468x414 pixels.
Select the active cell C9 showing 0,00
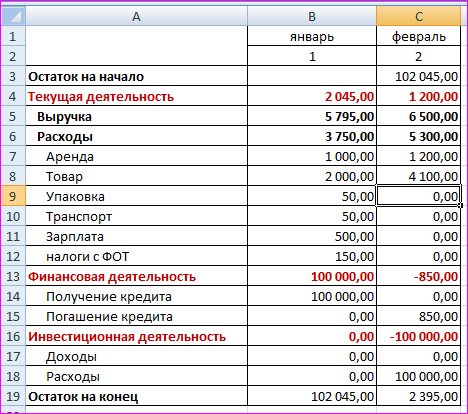pyautogui.click(x=419, y=196)
